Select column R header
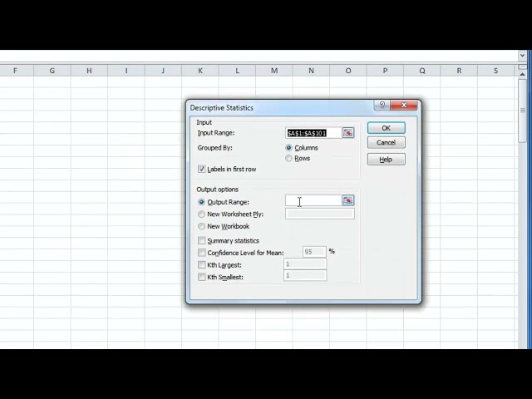 point(459,71)
